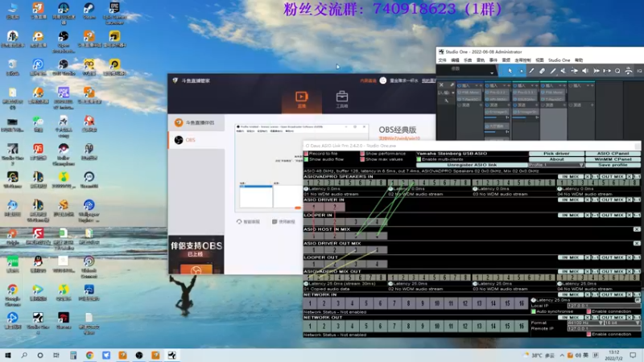The width and height of the screenshot is (644, 362).
Task: Click the wrench icon in Studio One mixer panel
Action: click(x=447, y=101)
